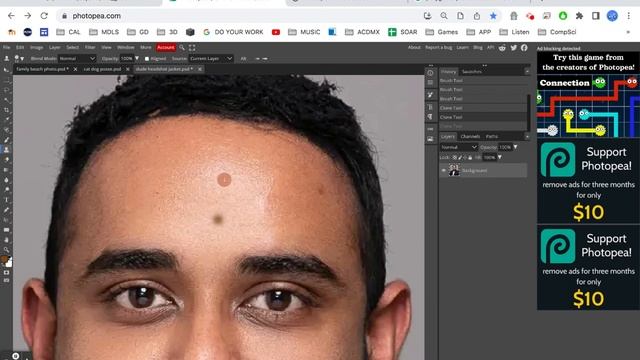
Task: Select the Blur tool
Action: 6,180
